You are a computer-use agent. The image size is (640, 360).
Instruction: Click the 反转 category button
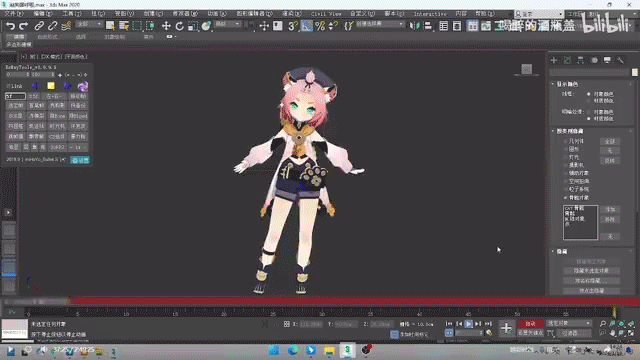[x=610, y=161]
